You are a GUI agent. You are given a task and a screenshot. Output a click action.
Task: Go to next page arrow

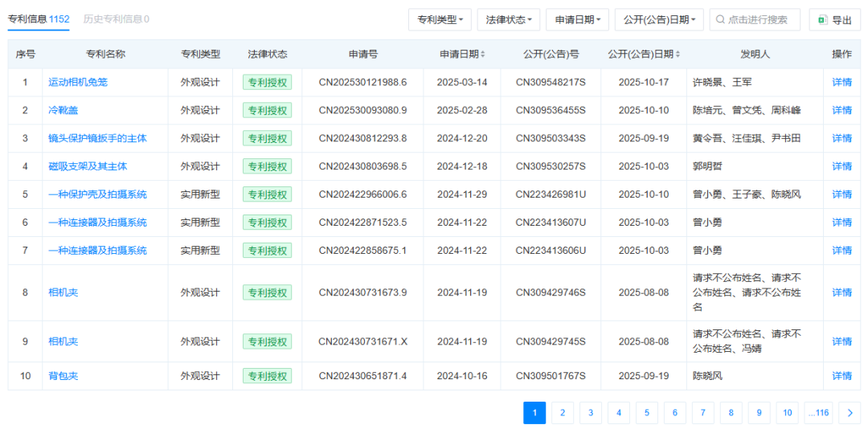click(850, 413)
